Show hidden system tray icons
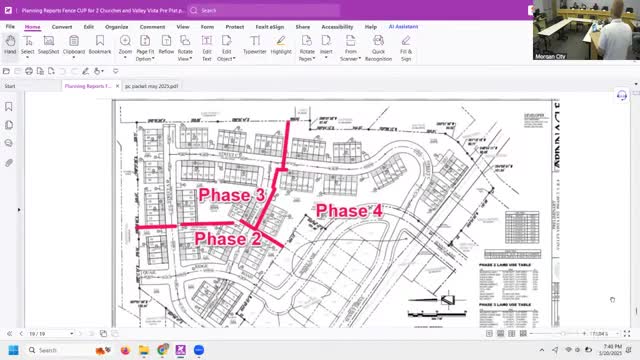640x360 pixels. tap(542, 350)
